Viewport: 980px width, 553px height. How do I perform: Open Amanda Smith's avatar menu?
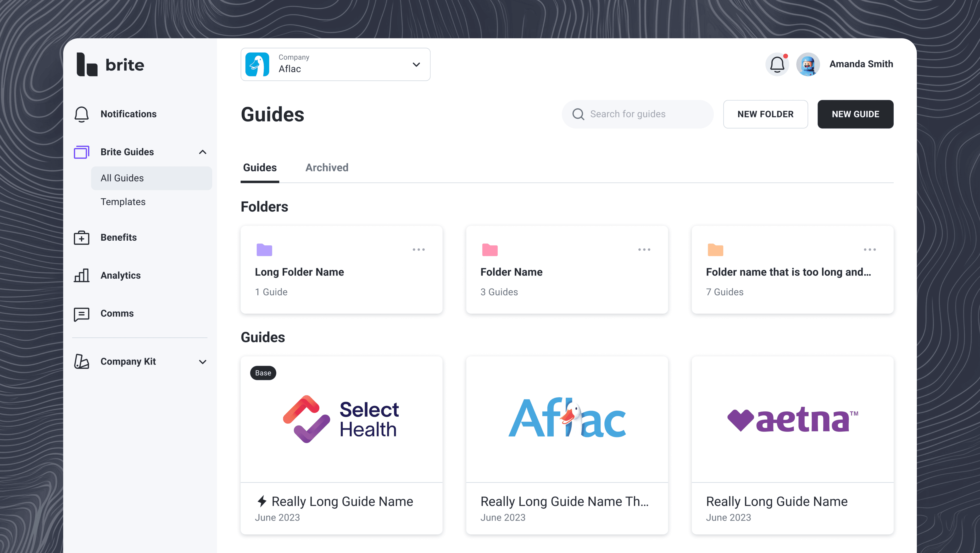tap(808, 64)
